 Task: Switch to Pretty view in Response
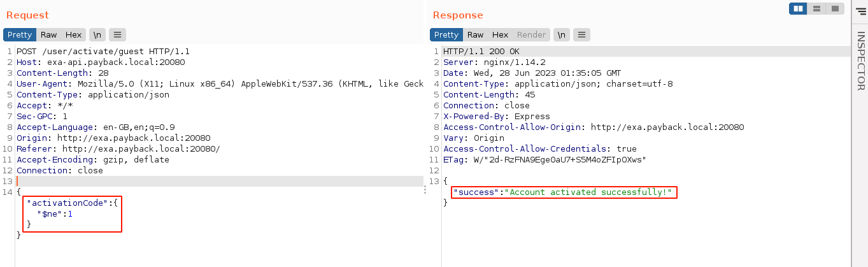(x=446, y=35)
